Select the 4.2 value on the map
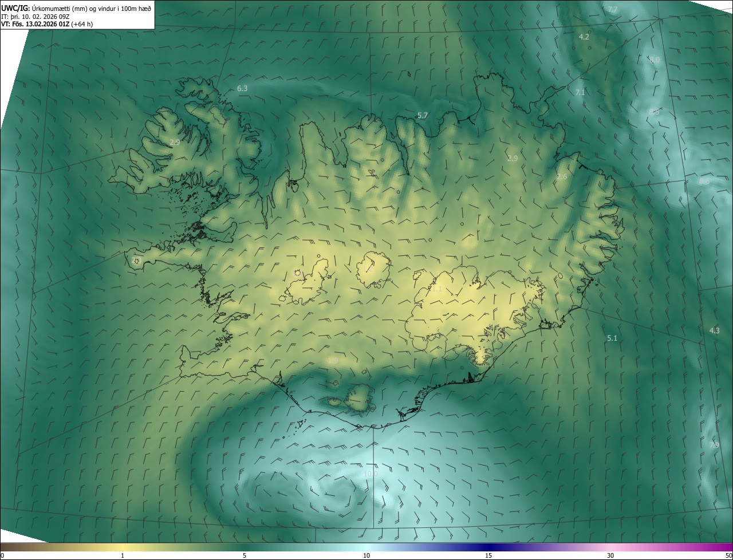The width and height of the screenshot is (733, 560). (x=584, y=37)
